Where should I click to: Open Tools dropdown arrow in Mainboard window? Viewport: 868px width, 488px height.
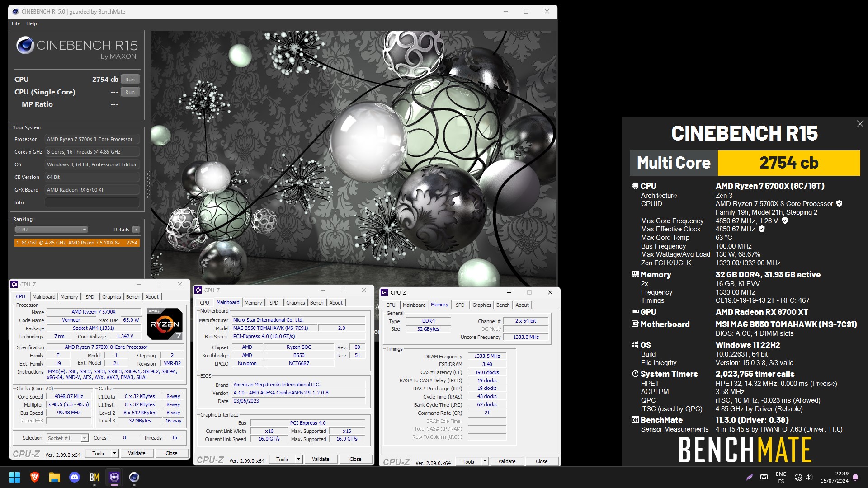[298, 459]
